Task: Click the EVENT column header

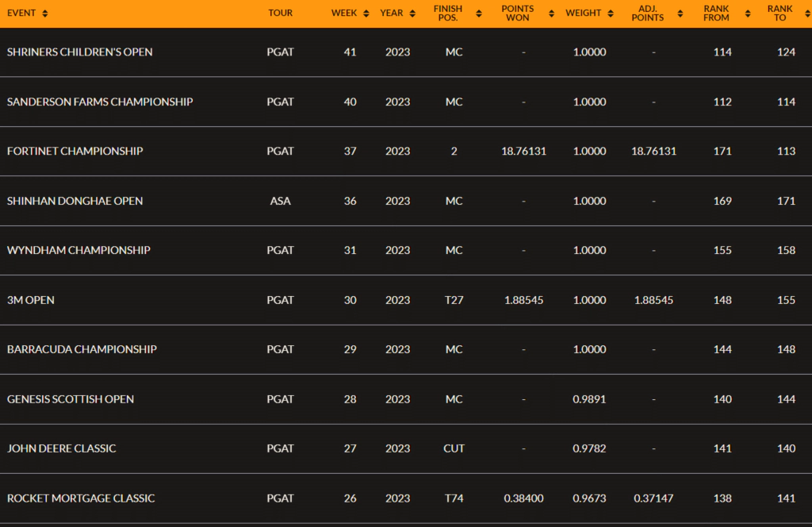Action: [21, 13]
